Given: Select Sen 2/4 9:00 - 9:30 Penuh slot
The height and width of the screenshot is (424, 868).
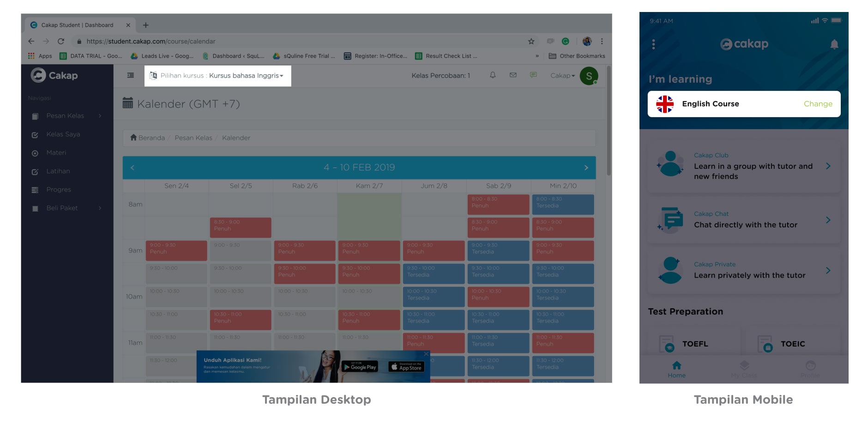Looking at the screenshot, I should (176, 251).
